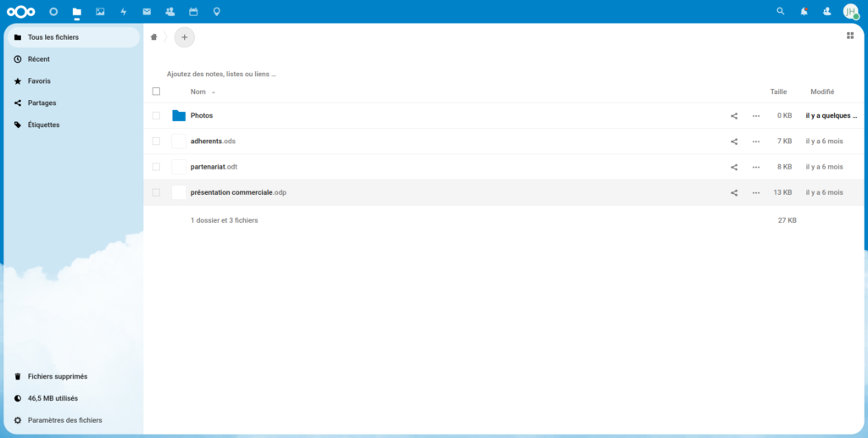
Task: Open more actions for Photos folder
Action: [x=756, y=116]
